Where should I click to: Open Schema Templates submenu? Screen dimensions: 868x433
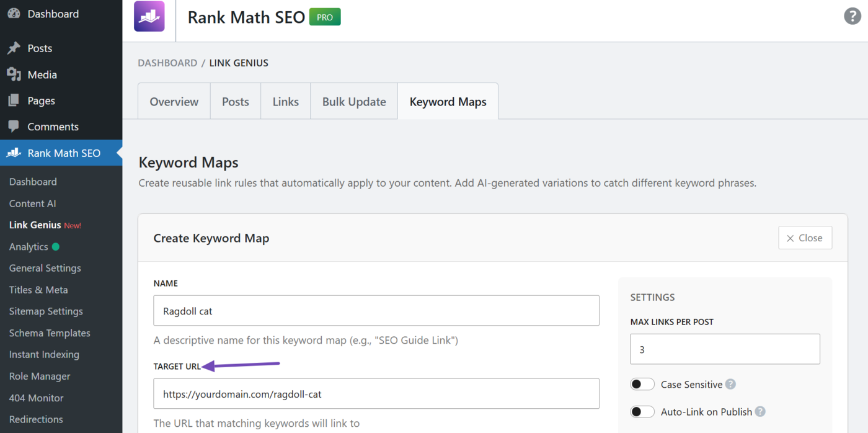pyautogui.click(x=50, y=333)
